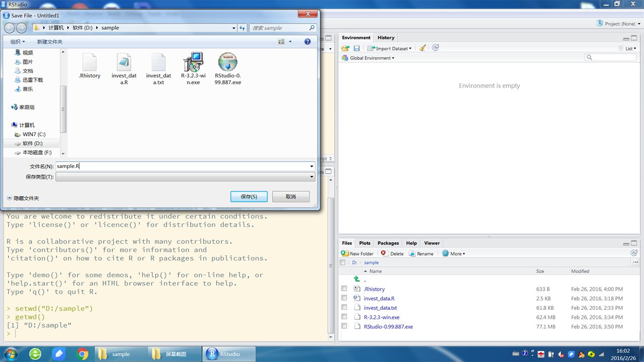Click the dialog back navigation arrow
Screen dimensions: 644x362
(9, 28)
